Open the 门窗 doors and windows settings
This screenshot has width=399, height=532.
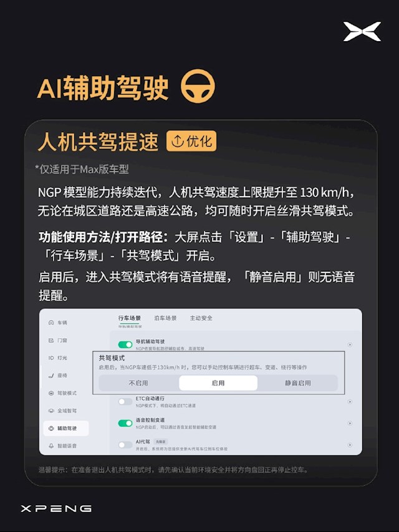58,341
